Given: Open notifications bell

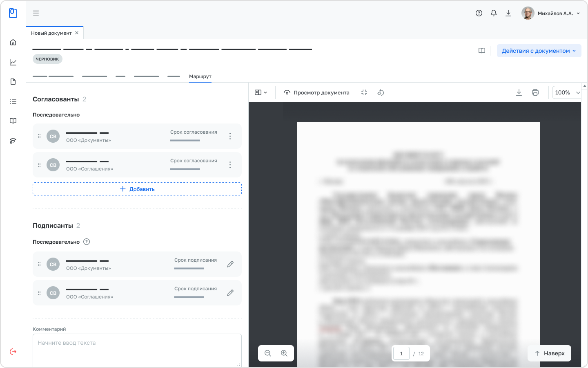Looking at the screenshot, I should pos(494,13).
